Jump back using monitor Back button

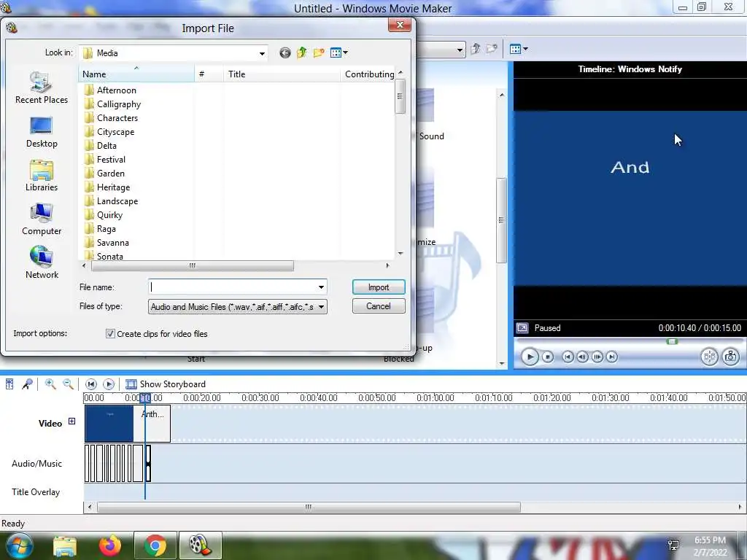point(568,357)
